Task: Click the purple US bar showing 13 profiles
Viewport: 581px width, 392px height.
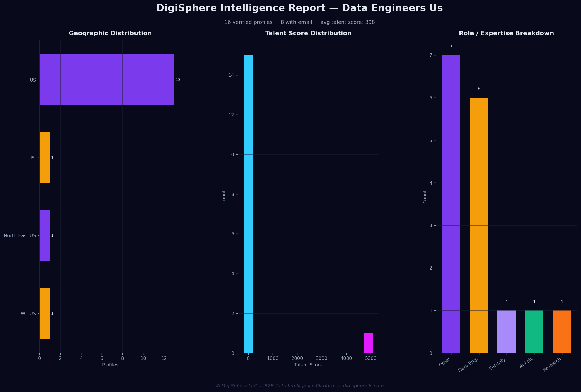Action: tap(107, 80)
